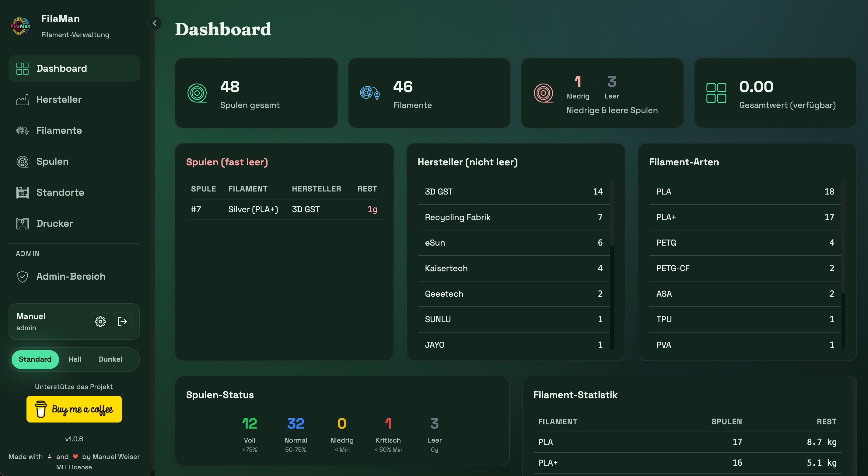Screen dimensions: 868x476
Task: Collapse the sidebar with chevron button
Action: pyautogui.click(x=155, y=23)
